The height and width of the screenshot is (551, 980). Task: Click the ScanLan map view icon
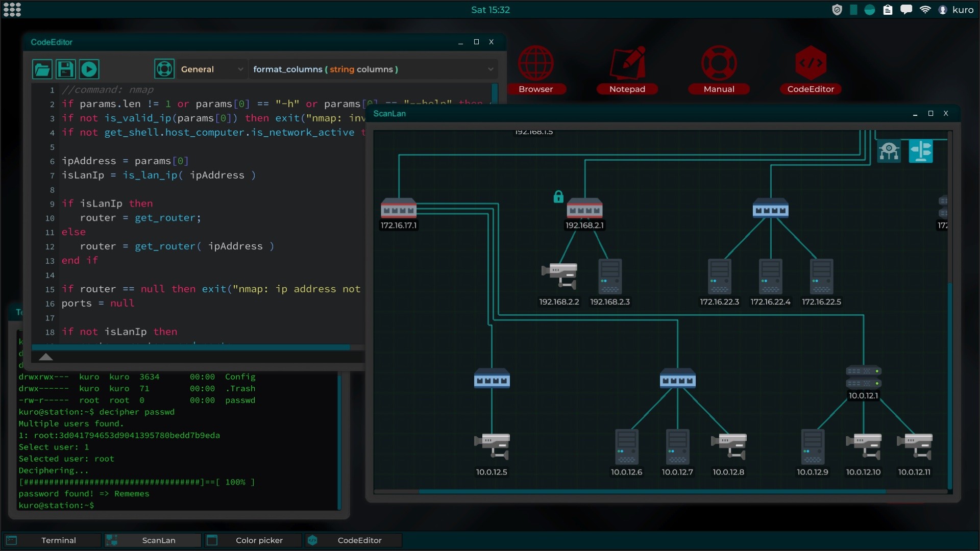click(x=921, y=150)
